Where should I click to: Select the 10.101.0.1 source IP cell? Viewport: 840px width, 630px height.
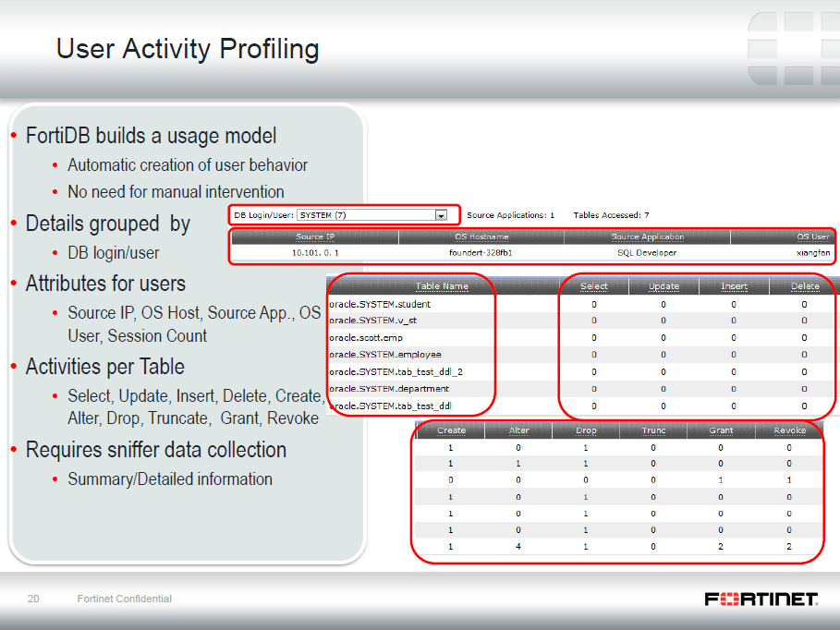(x=315, y=252)
